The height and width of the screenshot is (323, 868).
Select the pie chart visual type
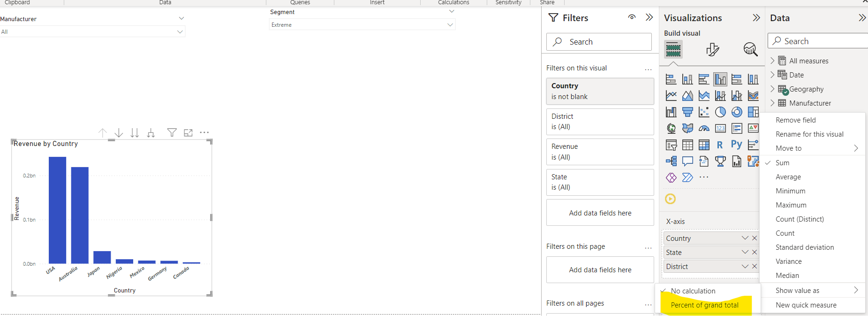point(720,112)
